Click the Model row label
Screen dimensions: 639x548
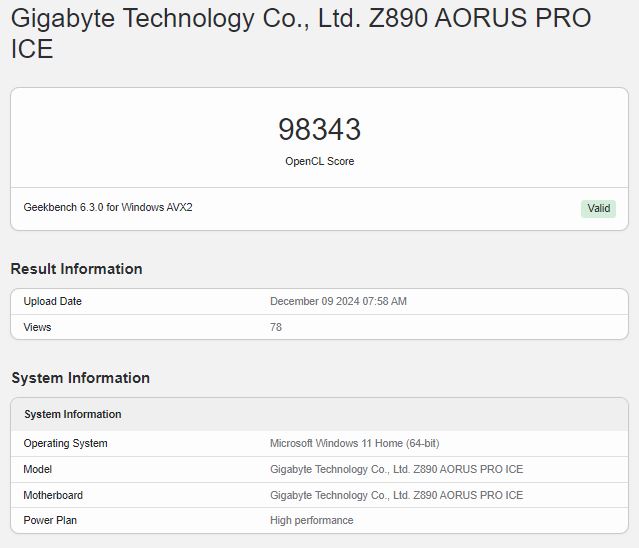(x=37, y=469)
